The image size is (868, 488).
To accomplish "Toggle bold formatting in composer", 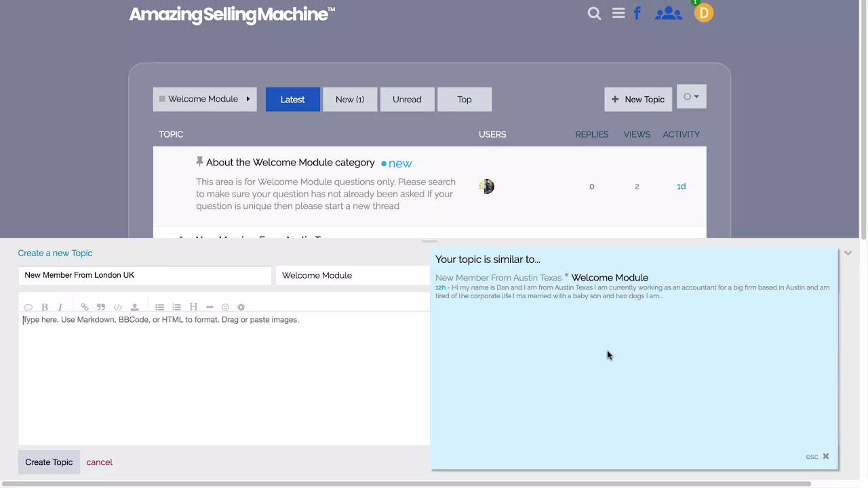I will (45, 307).
